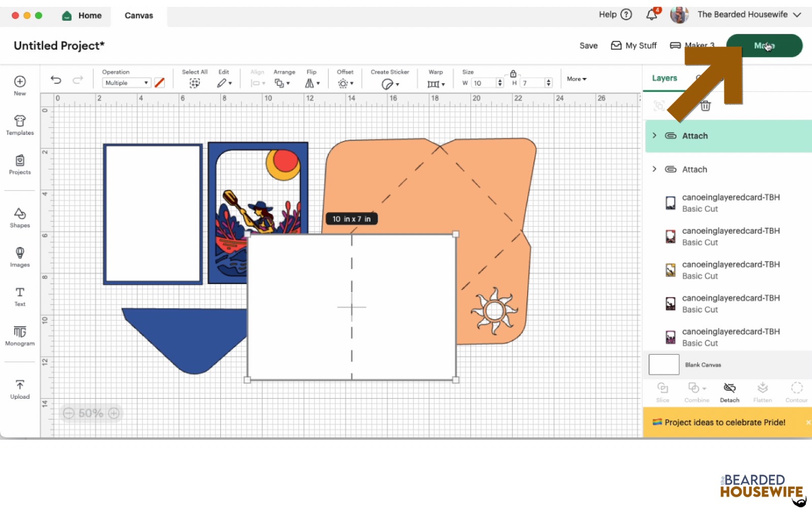Click the Flatten tool
Image resolution: width=812 pixels, height=516 pixels.
(762, 393)
